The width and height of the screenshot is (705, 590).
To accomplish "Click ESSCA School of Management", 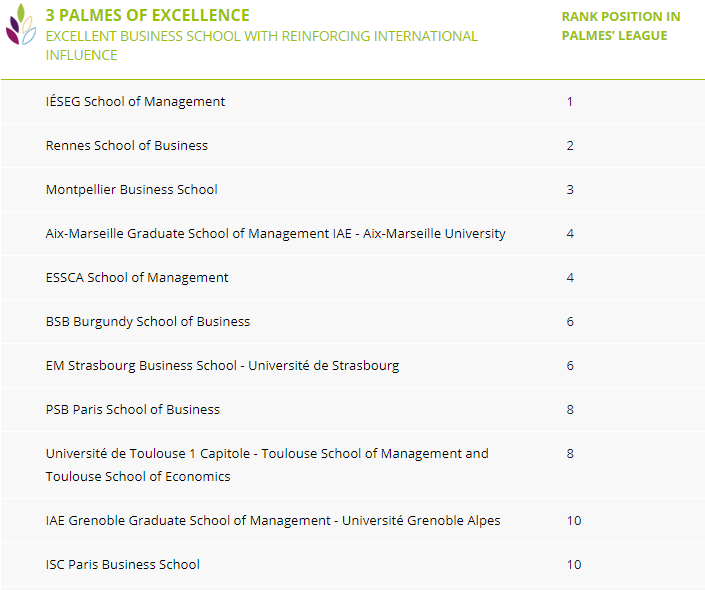I will (137, 277).
